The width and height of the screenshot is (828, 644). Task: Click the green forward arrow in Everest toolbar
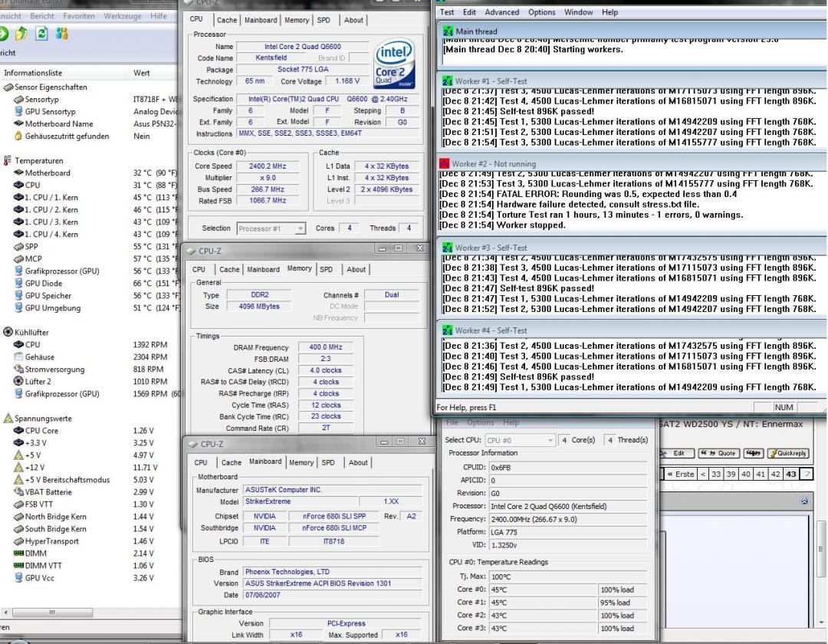point(3,34)
